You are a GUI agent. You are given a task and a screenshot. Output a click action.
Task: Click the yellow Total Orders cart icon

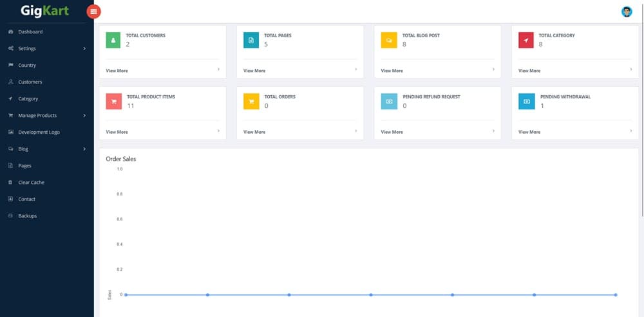pyautogui.click(x=251, y=101)
